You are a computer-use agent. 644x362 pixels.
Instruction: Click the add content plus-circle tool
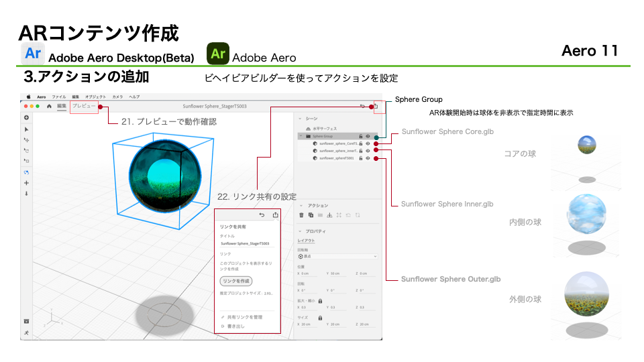pos(26,118)
